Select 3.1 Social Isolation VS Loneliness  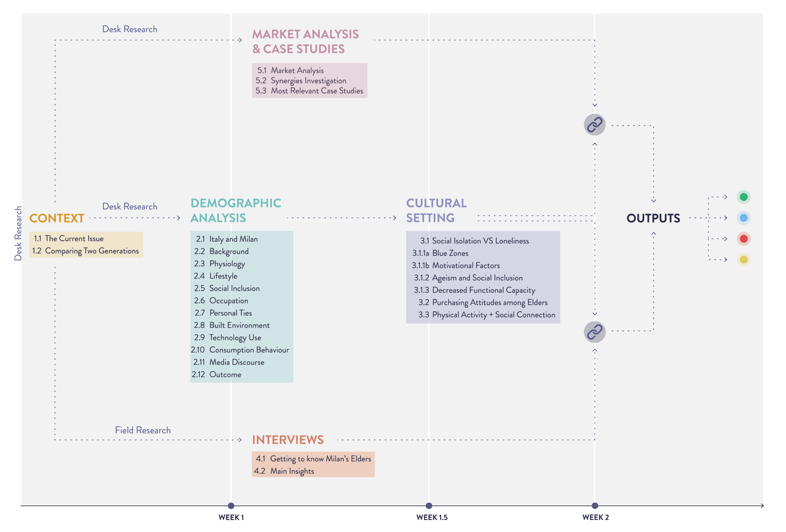474,241
